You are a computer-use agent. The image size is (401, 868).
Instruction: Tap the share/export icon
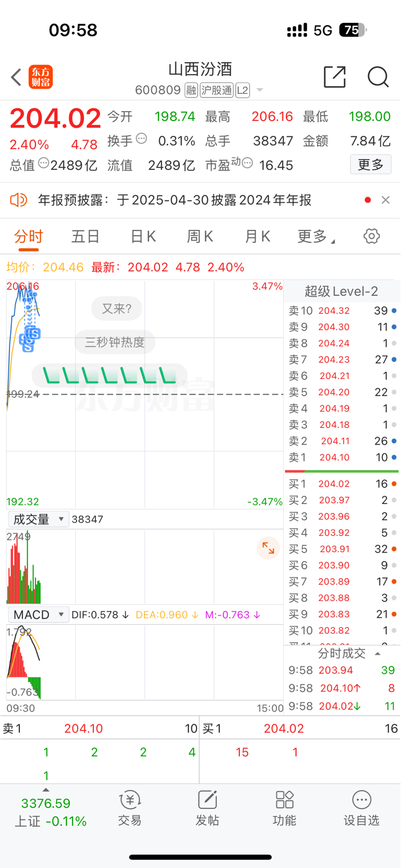(x=335, y=77)
